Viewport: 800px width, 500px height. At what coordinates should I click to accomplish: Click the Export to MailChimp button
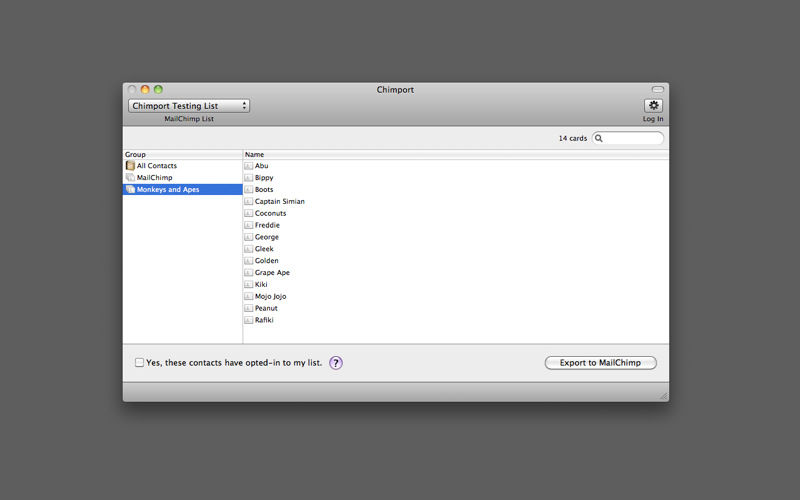(x=601, y=363)
